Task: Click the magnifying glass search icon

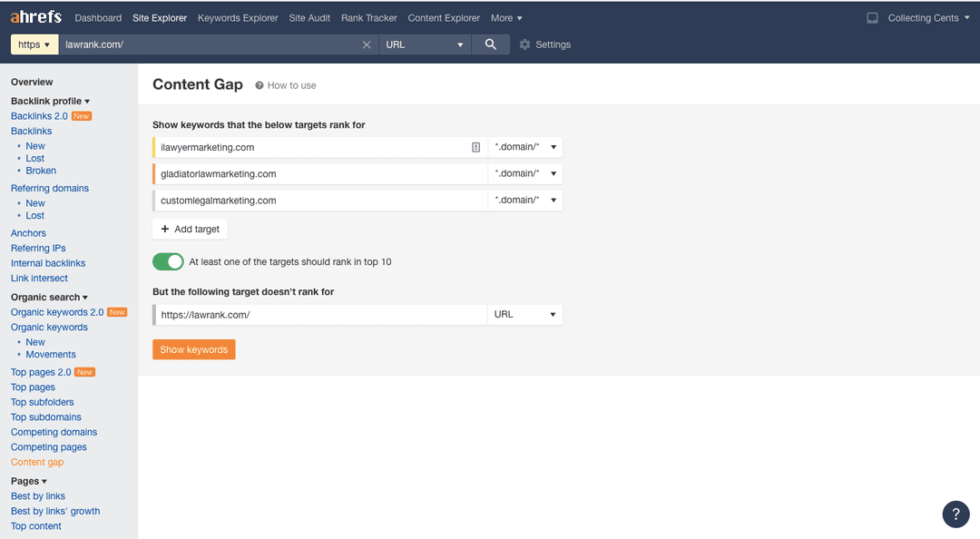Action: pos(490,44)
